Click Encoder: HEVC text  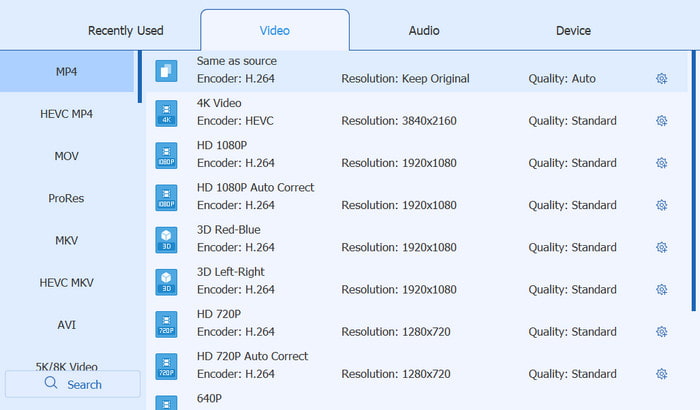(x=235, y=121)
